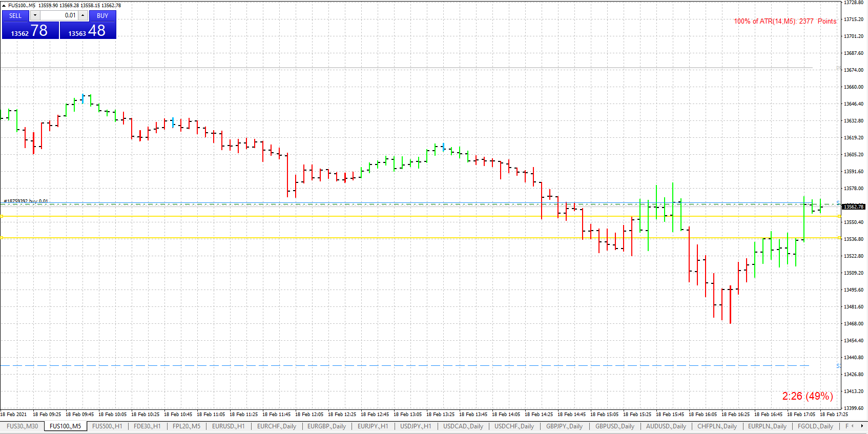
Task: Switch to the EURPLN.,Daily chart tab
Action: [767, 426]
